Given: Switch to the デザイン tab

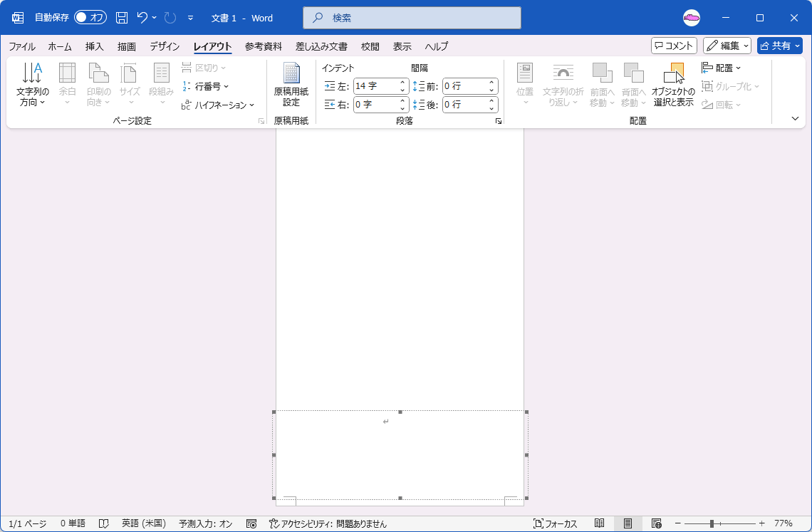Looking at the screenshot, I should tap(165, 46).
